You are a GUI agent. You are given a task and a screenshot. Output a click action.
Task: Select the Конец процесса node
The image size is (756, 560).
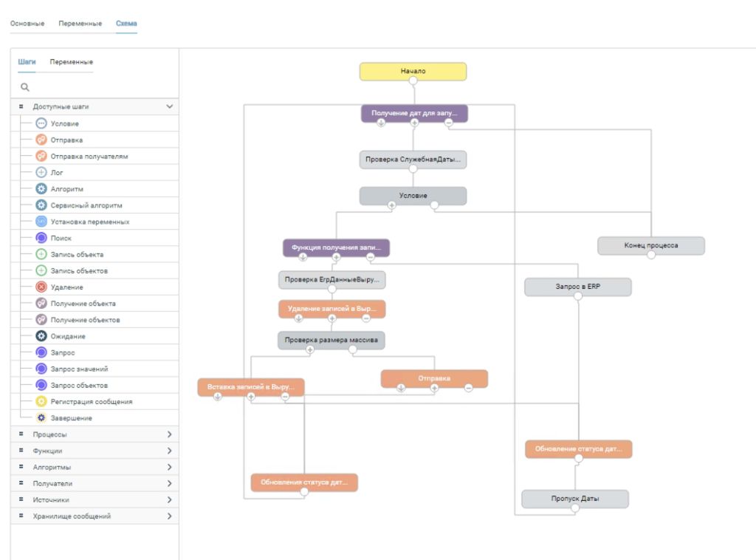[651, 245]
